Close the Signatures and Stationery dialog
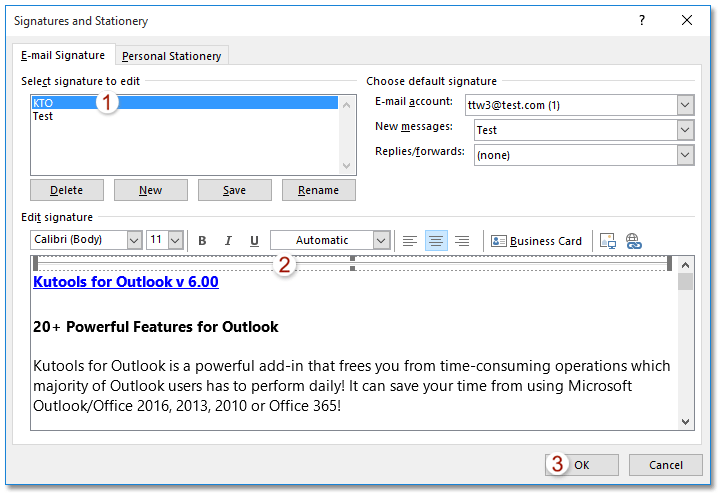 tap(686, 20)
